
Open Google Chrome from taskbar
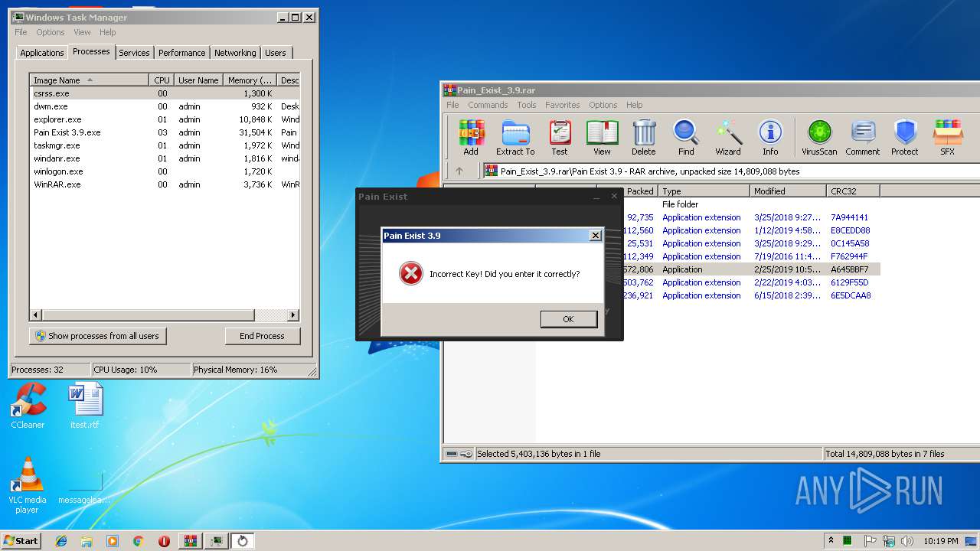click(138, 541)
